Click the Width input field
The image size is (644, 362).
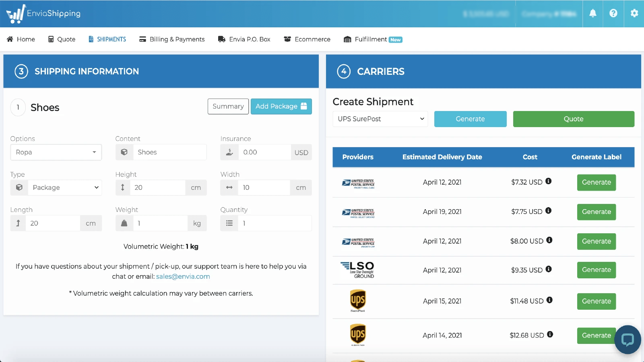coord(264,187)
